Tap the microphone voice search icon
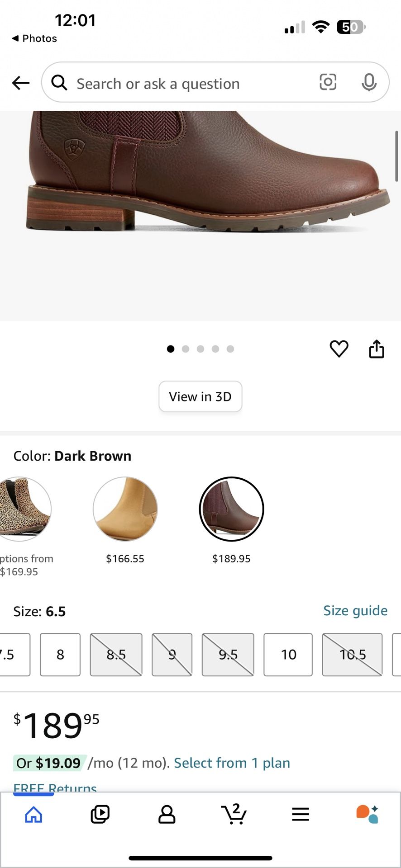 tap(369, 82)
